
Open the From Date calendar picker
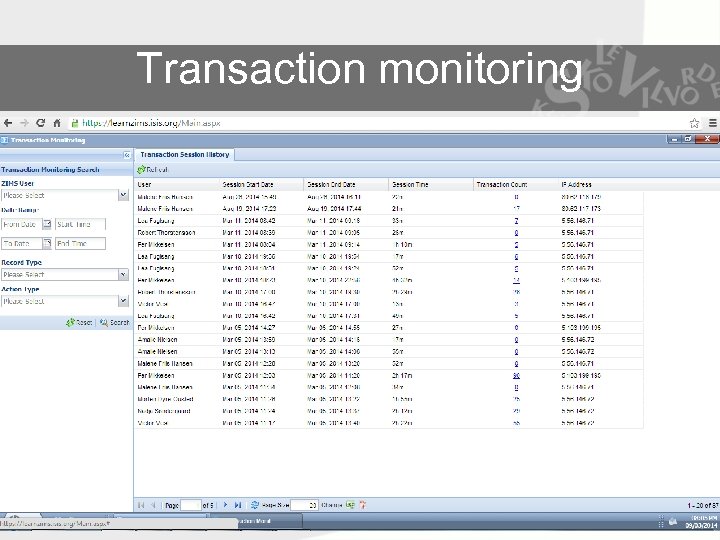click(47, 224)
